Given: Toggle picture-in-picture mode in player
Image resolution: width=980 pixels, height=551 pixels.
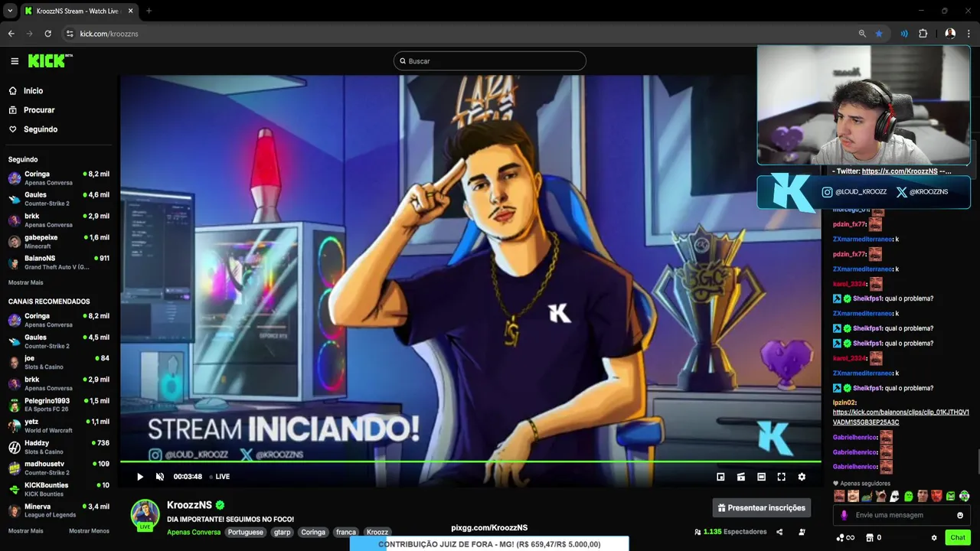Looking at the screenshot, I should (720, 477).
